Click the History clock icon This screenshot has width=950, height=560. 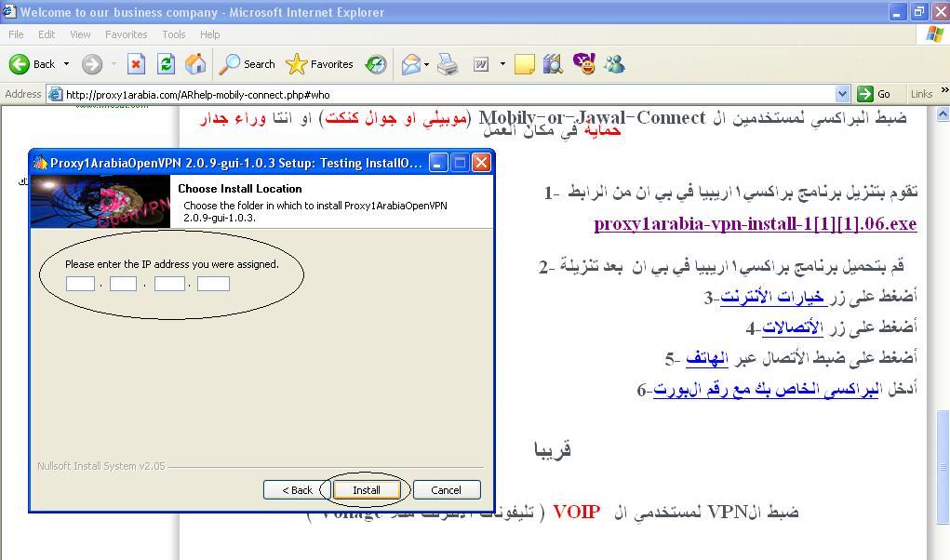(x=376, y=63)
